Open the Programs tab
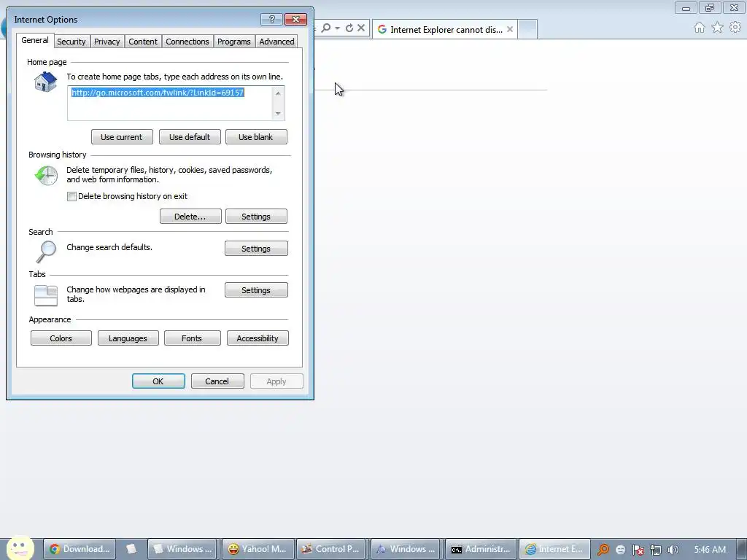This screenshot has height=560, width=747. tap(234, 42)
